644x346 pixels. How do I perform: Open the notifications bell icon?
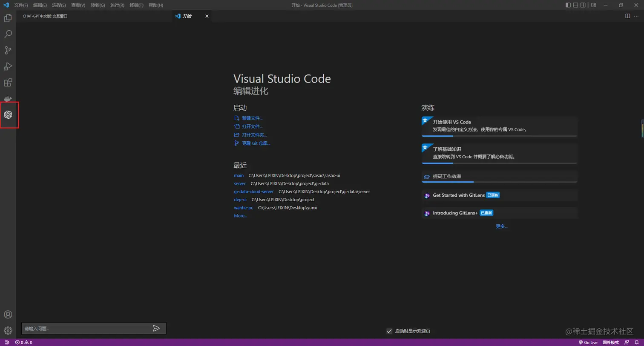636,342
